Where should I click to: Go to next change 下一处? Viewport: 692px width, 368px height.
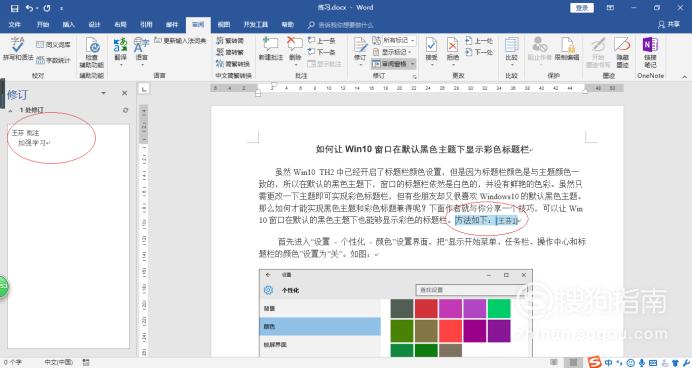[x=479, y=52]
